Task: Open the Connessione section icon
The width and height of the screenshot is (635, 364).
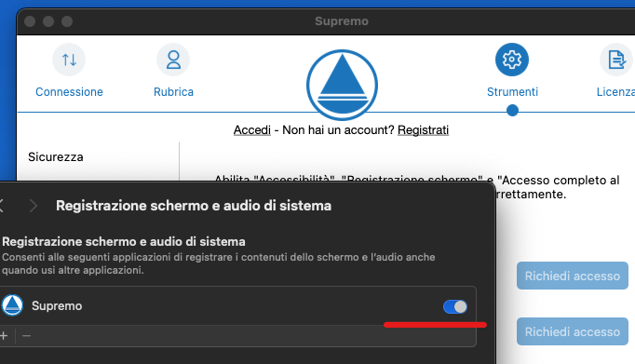Action: coord(69,60)
